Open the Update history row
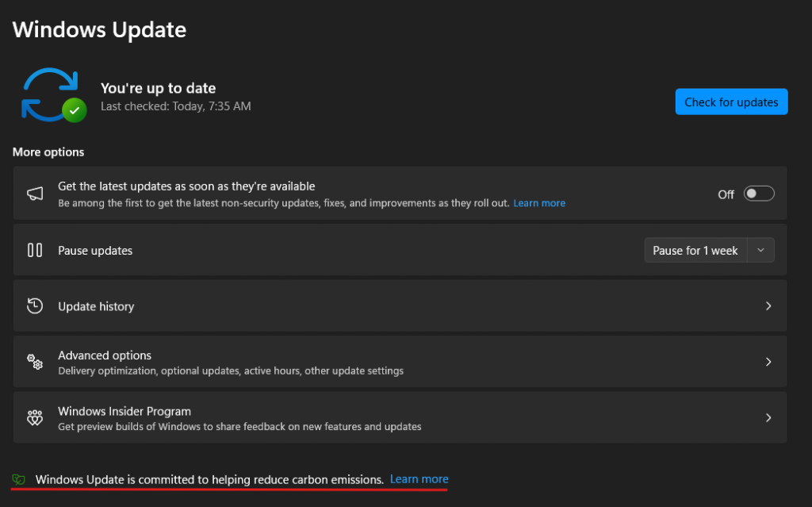812x507 pixels. (396, 306)
